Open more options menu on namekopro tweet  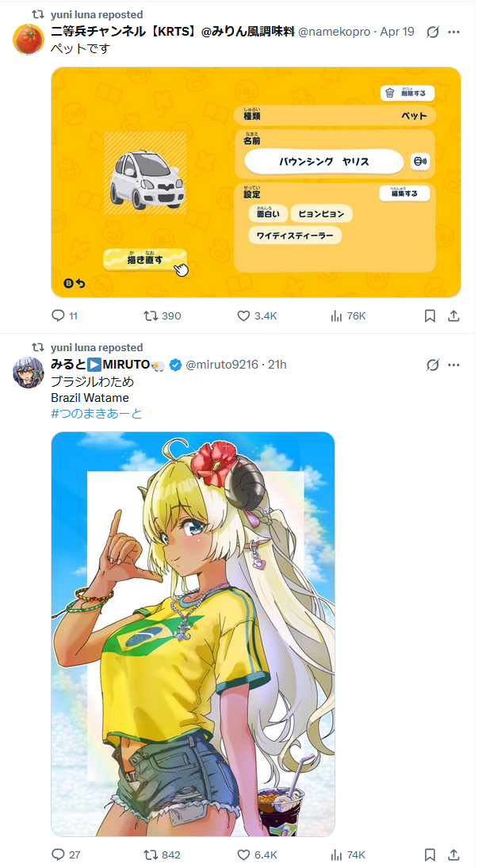454,33
